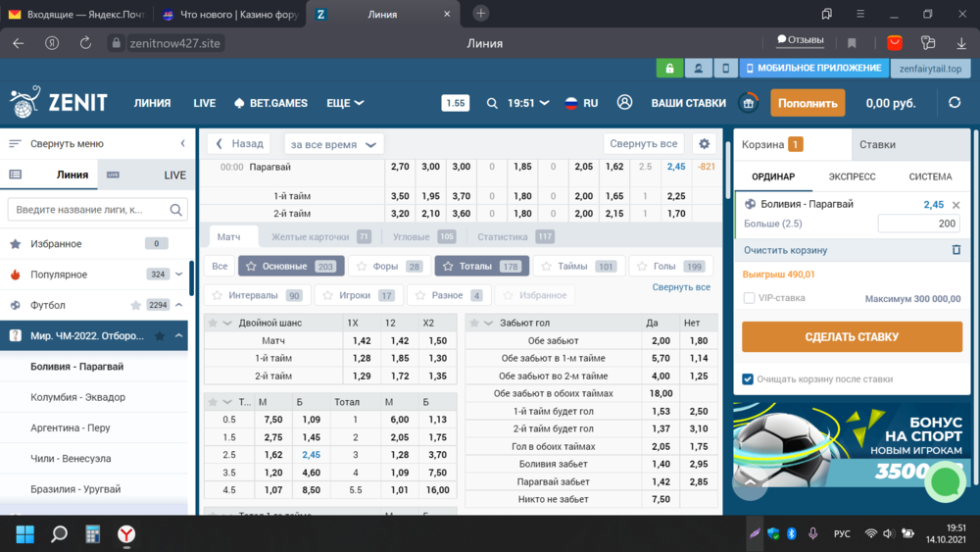Screen dimensions: 980x552
Task: Click the main panel vertical scrollbar
Action: pos(727,171)
